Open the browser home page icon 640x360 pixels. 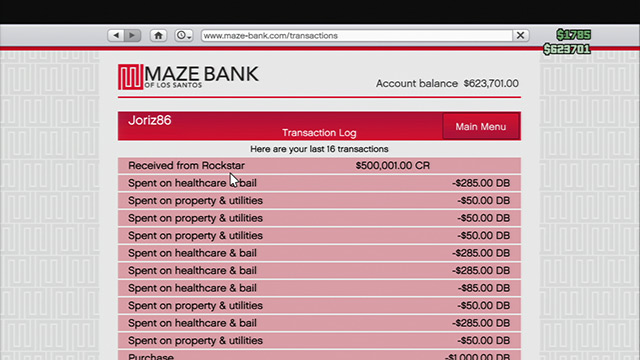158,36
